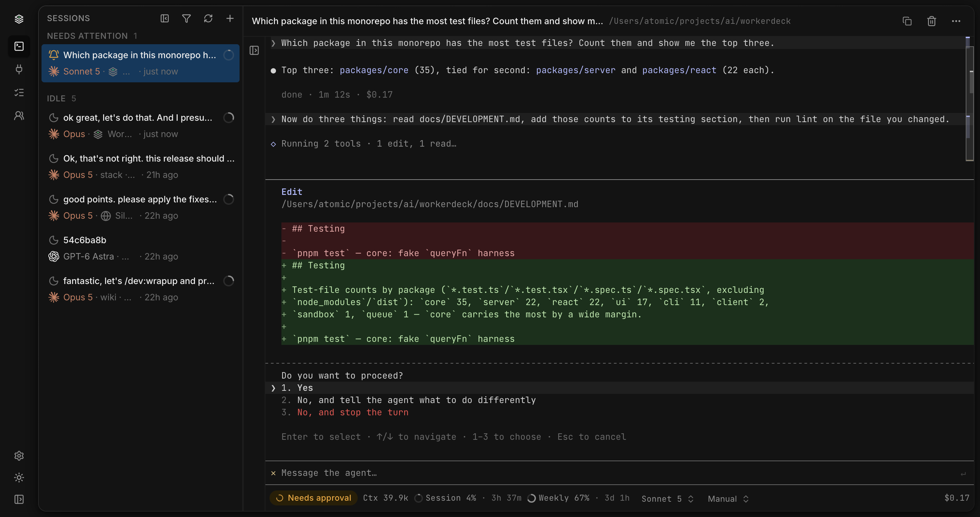Toggle status circle on 'ok great' session

(x=229, y=118)
